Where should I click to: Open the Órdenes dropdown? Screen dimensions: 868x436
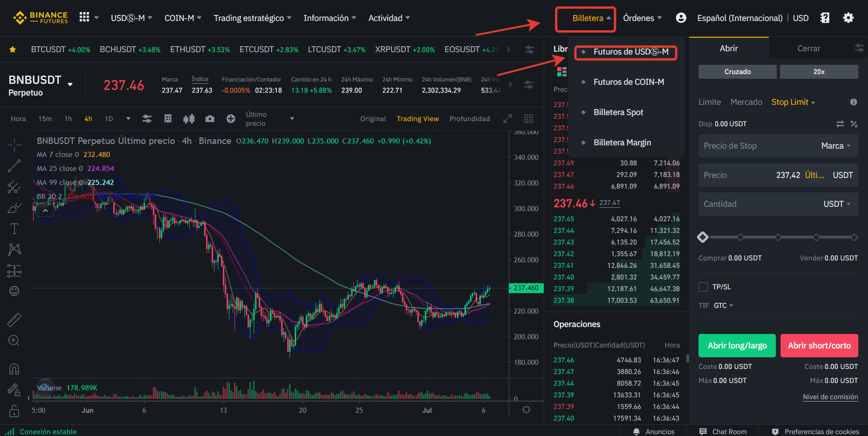point(642,18)
